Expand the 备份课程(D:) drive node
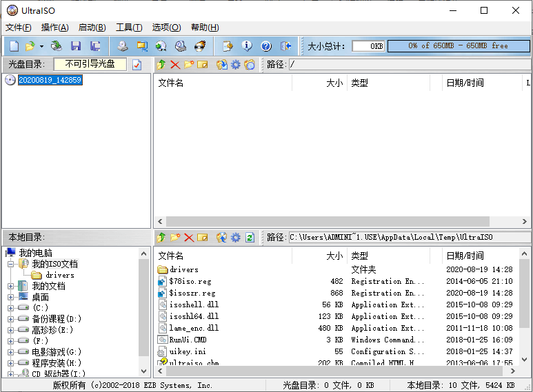 tap(11, 319)
